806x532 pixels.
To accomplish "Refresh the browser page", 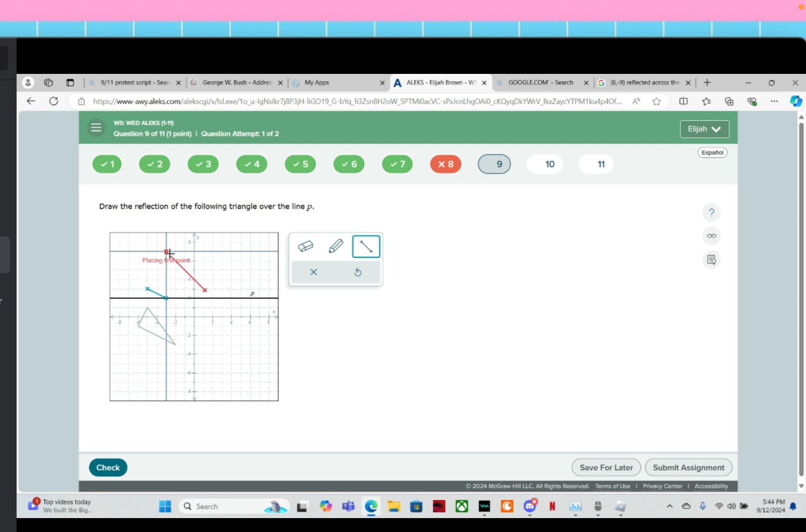I will point(54,101).
